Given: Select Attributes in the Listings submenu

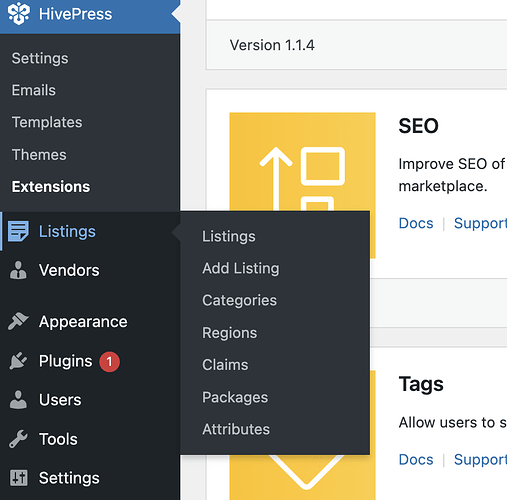Looking at the screenshot, I should point(236,429).
